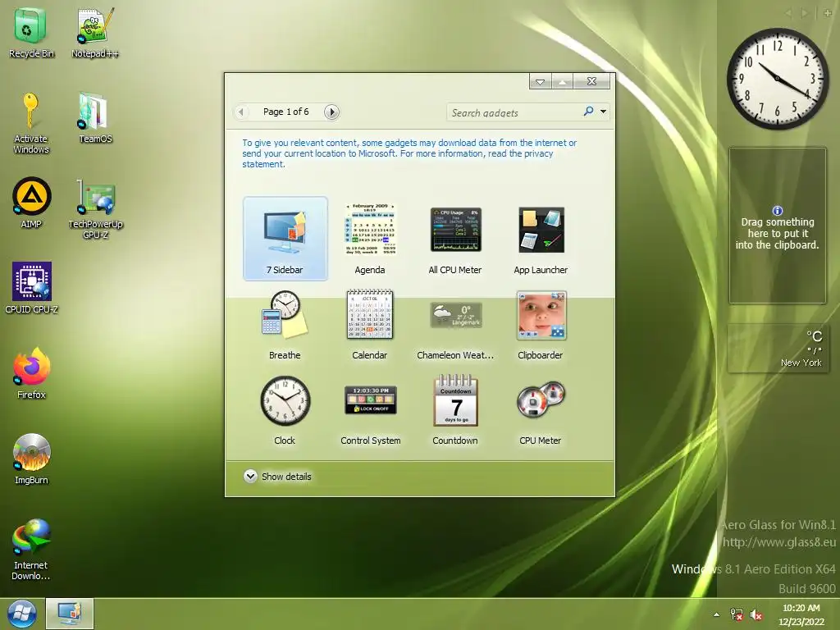The width and height of the screenshot is (840, 630).
Task: Pick the App Launcher gadget
Action: (x=541, y=239)
